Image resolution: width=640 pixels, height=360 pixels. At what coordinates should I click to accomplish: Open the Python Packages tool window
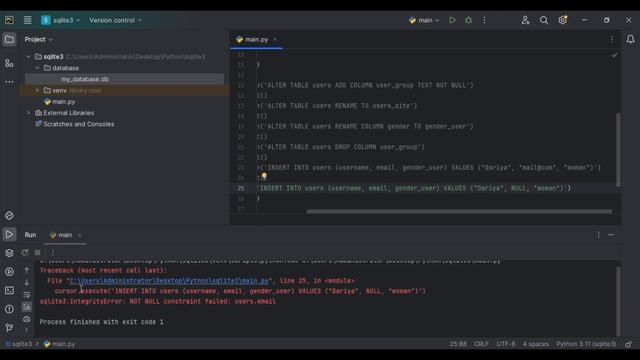point(9,216)
